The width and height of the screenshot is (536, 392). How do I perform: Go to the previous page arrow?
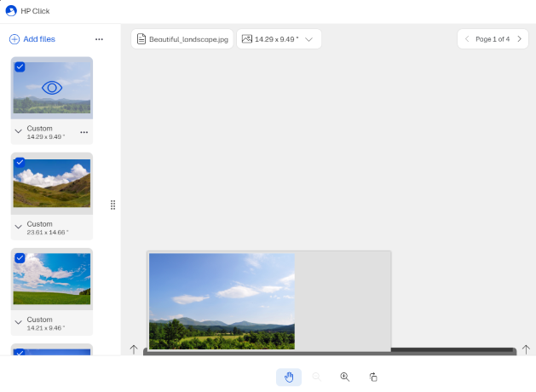tap(467, 39)
